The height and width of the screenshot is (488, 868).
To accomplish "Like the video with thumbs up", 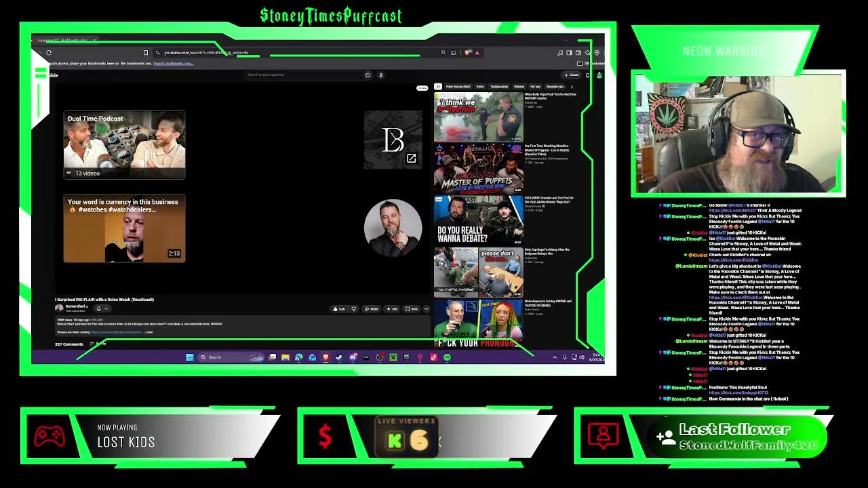I will (x=338, y=309).
